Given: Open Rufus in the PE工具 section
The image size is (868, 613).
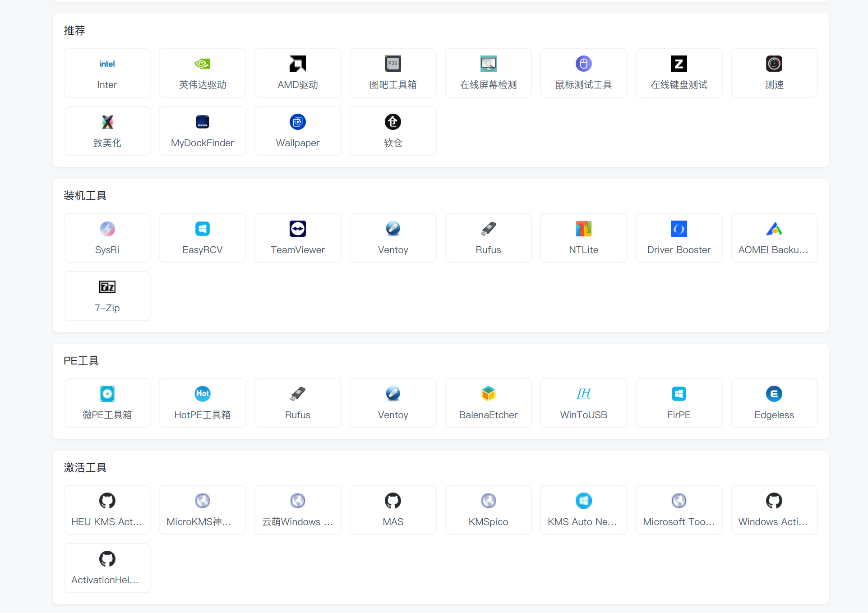Looking at the screenshot, I should coord(298,403).
